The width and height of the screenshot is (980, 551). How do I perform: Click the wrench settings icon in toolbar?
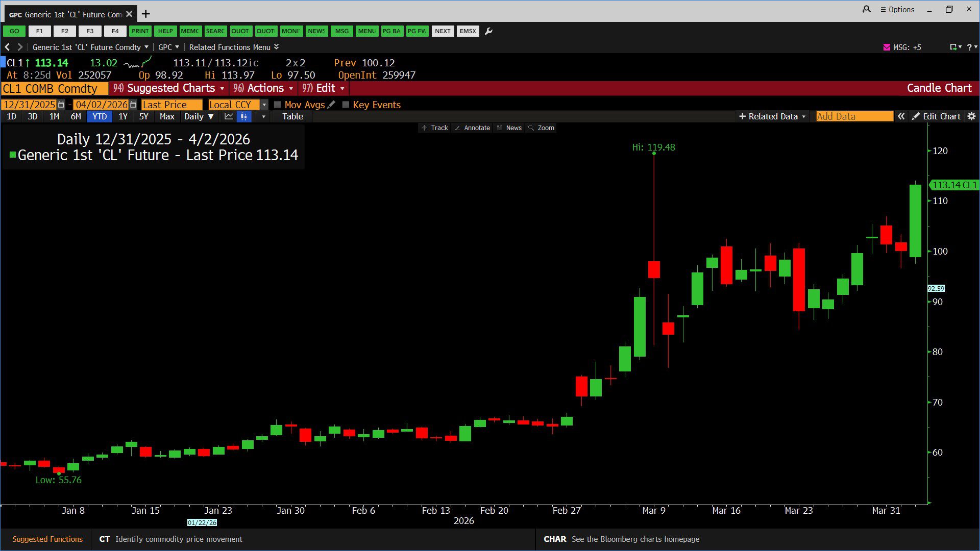click(488, 31)
